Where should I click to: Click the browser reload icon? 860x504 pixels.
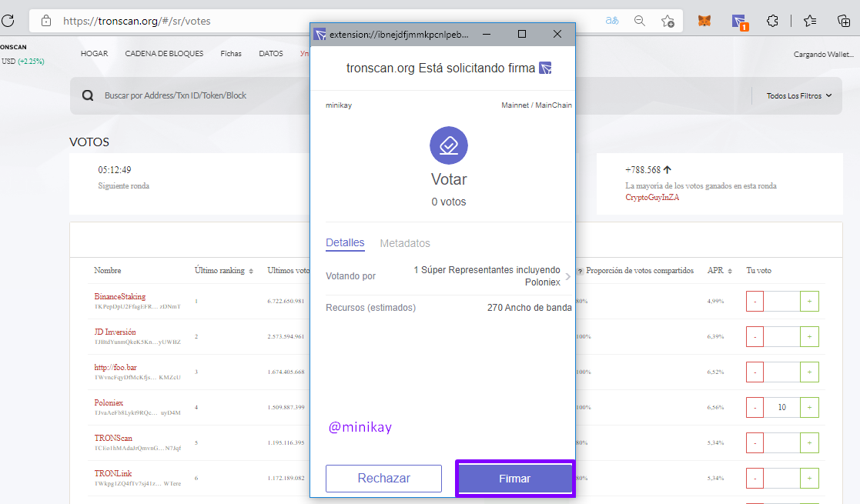[x=8, y=21]
